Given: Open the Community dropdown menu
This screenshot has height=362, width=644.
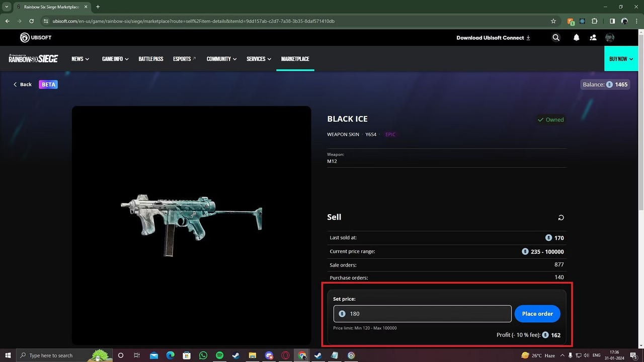Looking at the screenshot, I should (x=221, y=59).
